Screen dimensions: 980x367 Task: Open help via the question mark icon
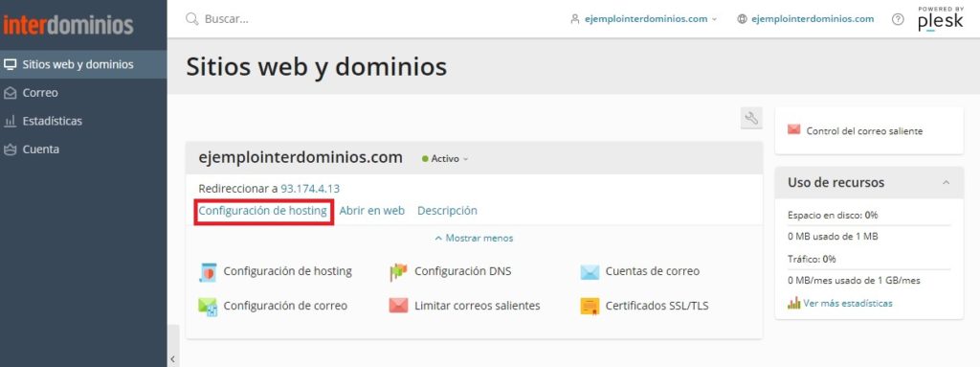898,19
